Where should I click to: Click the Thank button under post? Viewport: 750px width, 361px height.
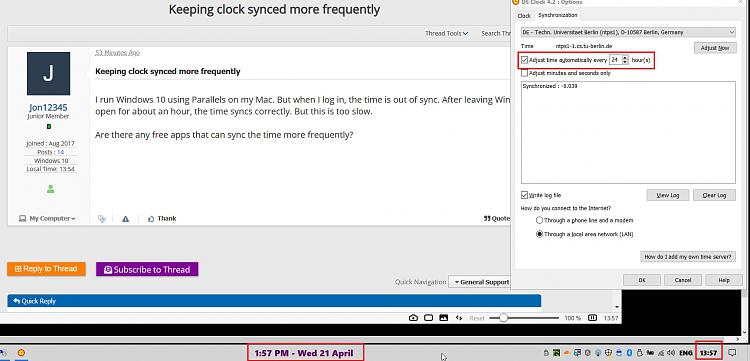pos(162,219)
